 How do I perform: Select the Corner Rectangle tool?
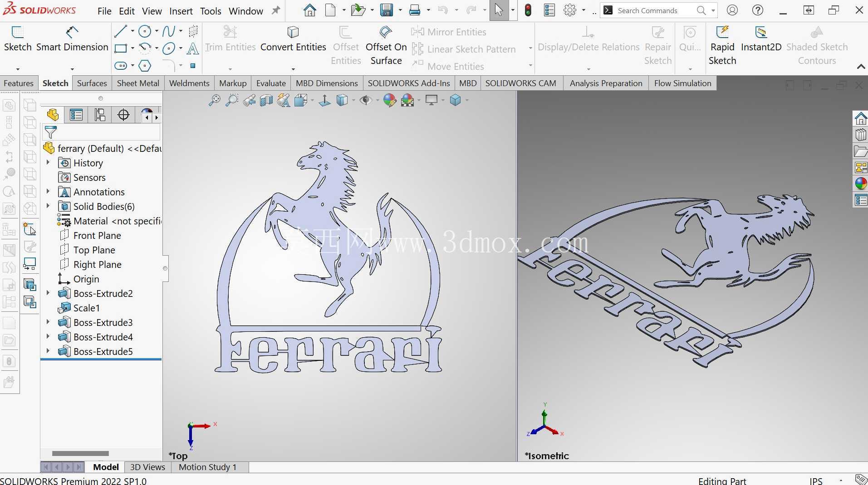pos(121,48)
